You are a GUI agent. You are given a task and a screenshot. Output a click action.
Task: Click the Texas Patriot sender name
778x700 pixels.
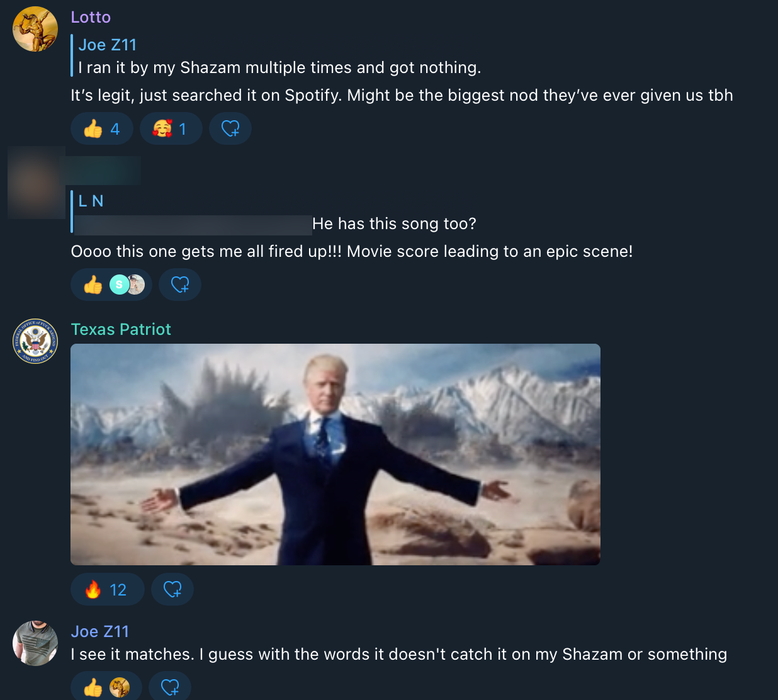coord(121,329)
